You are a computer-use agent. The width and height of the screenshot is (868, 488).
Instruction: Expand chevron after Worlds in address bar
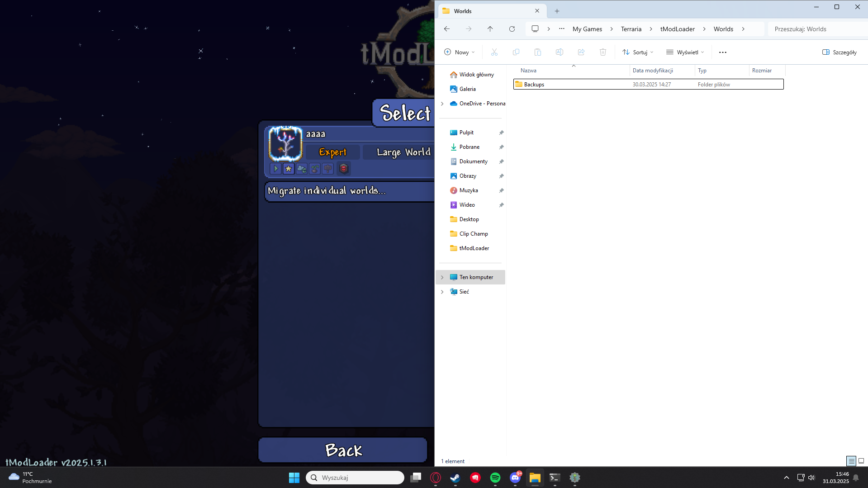[743, 29]
